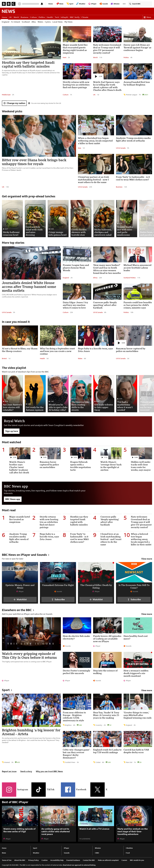Viewport: 154px width, 868px height.
Task: Open Sounds from the top header
Action: (104, 4)
